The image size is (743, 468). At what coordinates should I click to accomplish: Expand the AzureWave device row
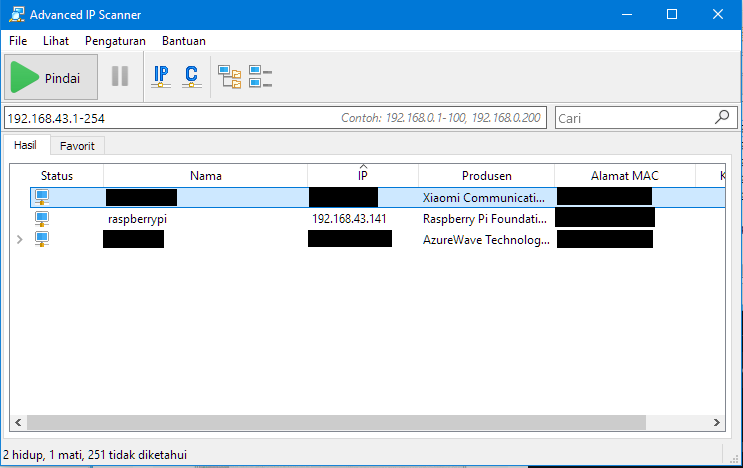(19, 240)
